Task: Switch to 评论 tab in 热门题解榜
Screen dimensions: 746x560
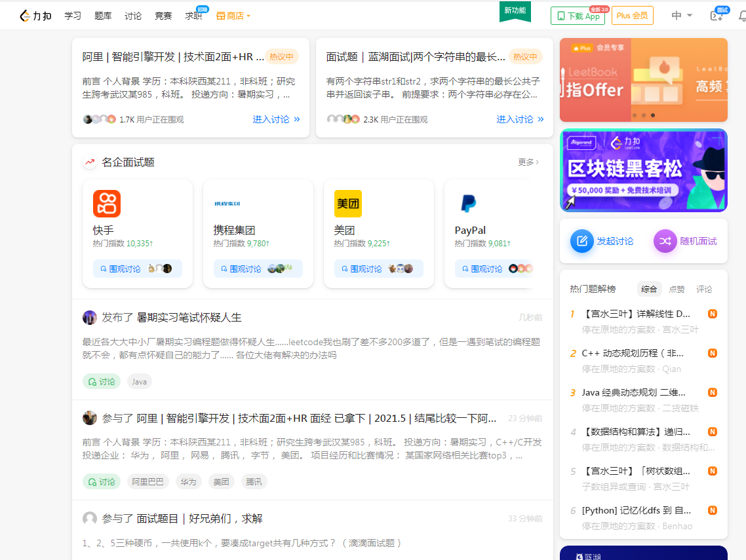Action: pos(704,289)
